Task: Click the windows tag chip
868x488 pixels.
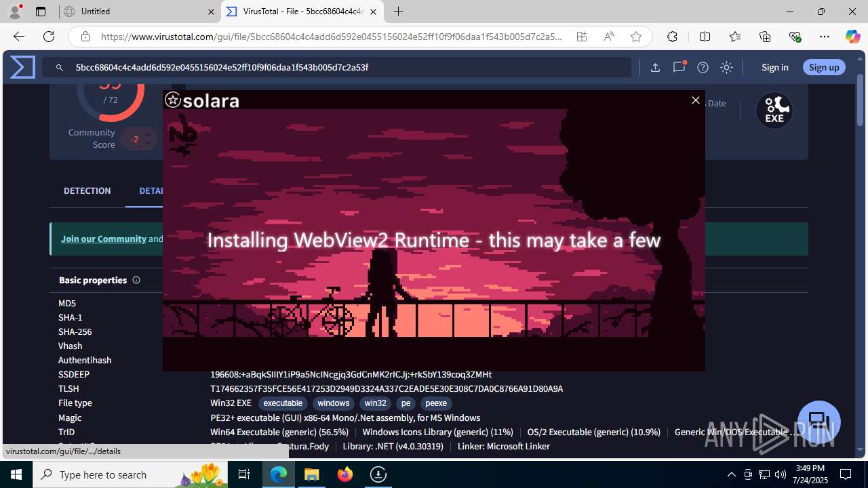Action: [x=333, y=403]
